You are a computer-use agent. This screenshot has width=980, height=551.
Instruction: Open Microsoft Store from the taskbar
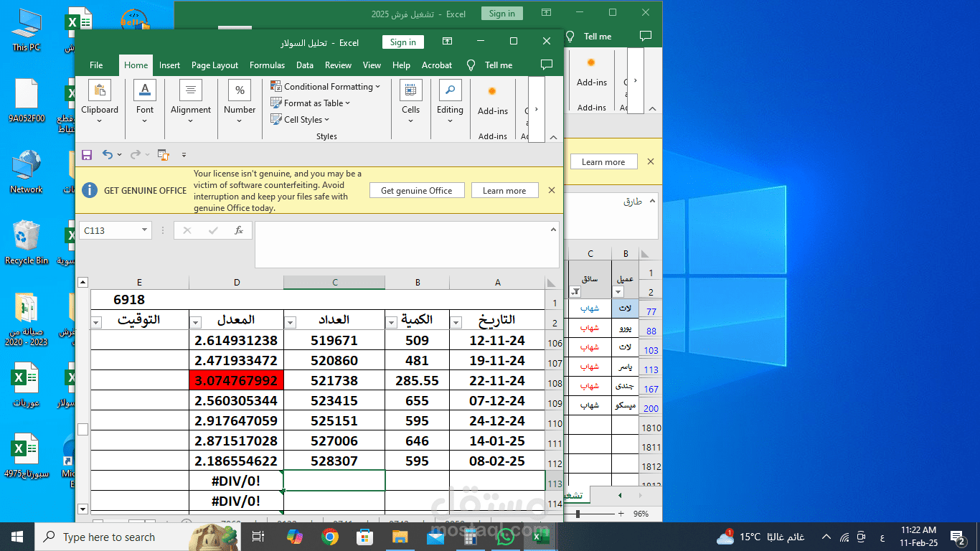(x=365, y=537)
